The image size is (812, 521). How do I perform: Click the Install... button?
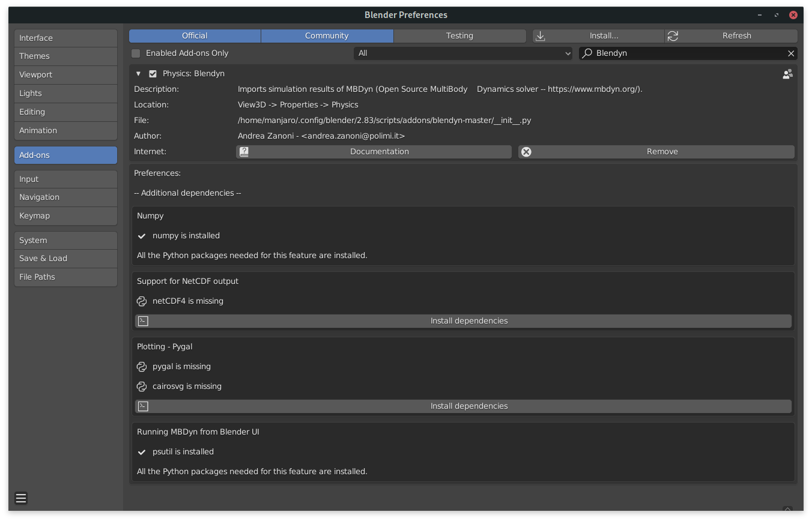(x=598, y=36)
